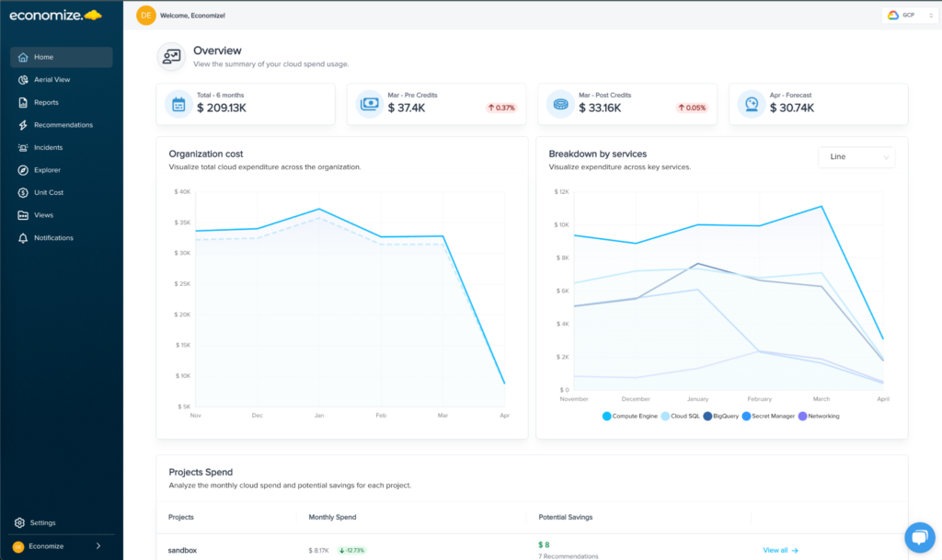This screenshot has height=560, width=942.
Task: Open Views from the sidebar
Action: tap(39, 214)
